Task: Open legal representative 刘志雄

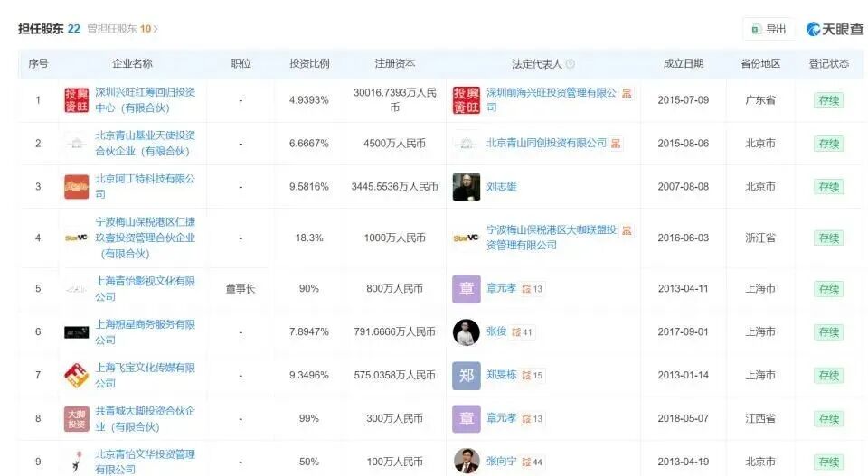Action: click(x=501, y=187)
